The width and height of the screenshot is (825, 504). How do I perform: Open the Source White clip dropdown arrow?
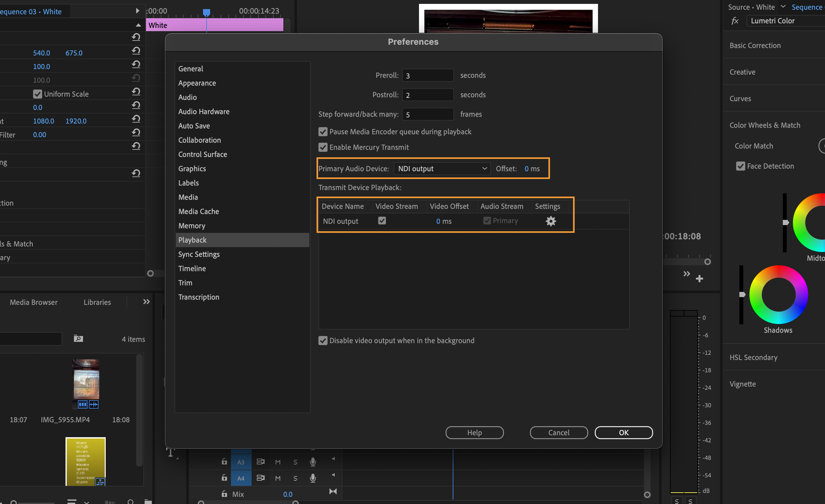tap(783, 6)
